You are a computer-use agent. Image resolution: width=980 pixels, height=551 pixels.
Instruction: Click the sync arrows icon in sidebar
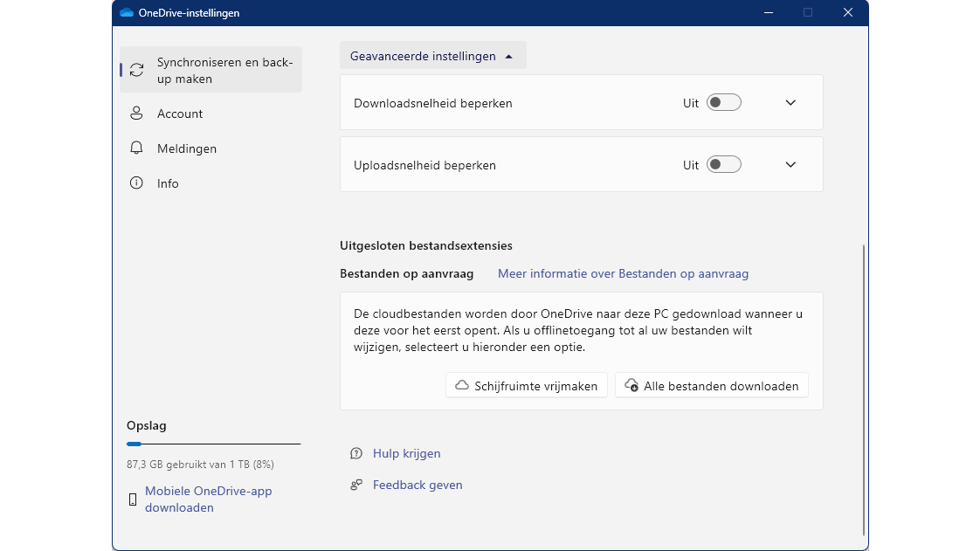(x=136, y=70)
